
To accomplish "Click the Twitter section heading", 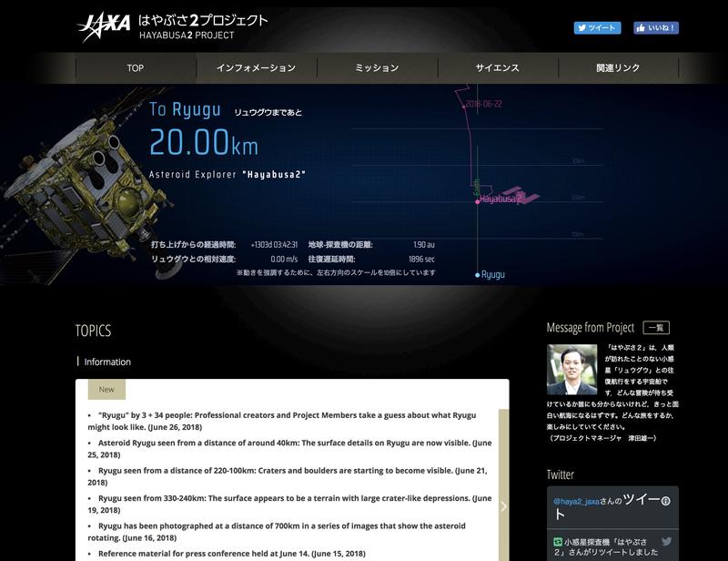I will click(561, 474).
